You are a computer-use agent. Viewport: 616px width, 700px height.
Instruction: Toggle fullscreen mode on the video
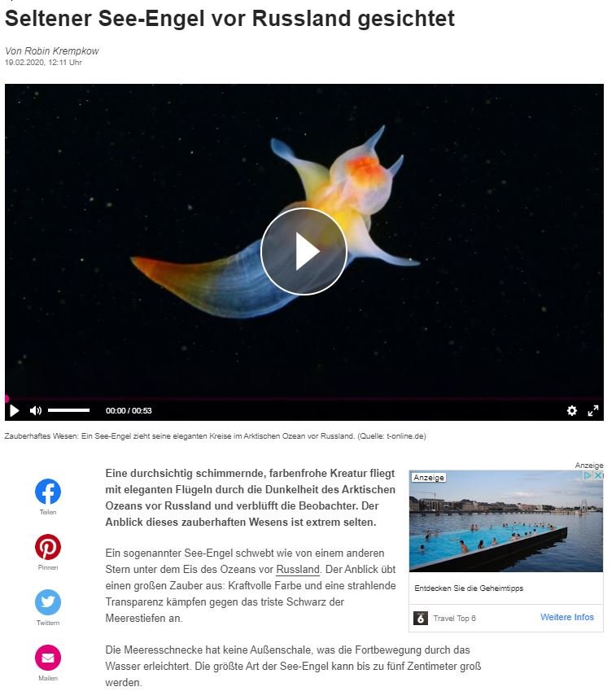point(592,411)
